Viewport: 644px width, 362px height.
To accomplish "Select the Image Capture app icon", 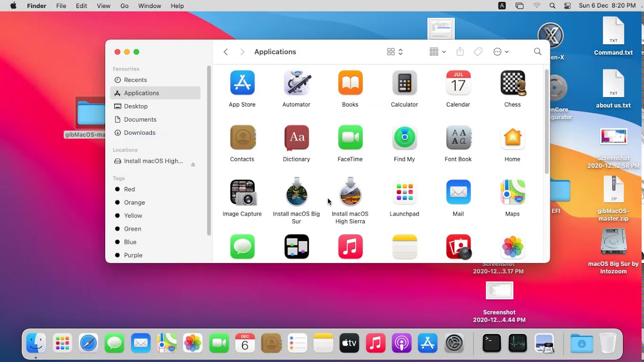I will pyautogui.click(x=243, y=193).
